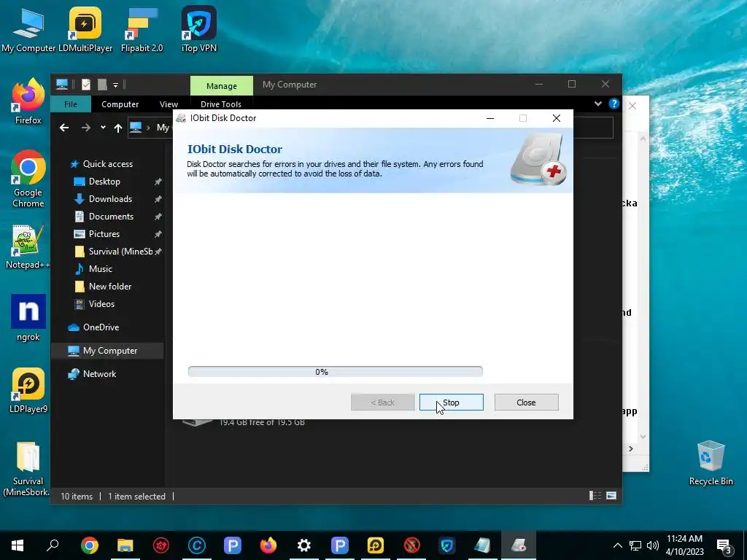Open Survival (MineSbork desktop folder

pos(28,469)
